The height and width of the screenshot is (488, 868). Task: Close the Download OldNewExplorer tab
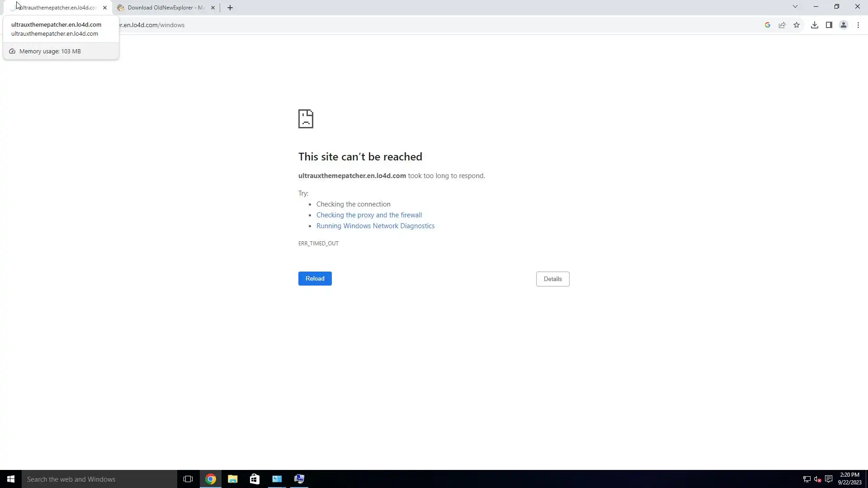[213, 8]
